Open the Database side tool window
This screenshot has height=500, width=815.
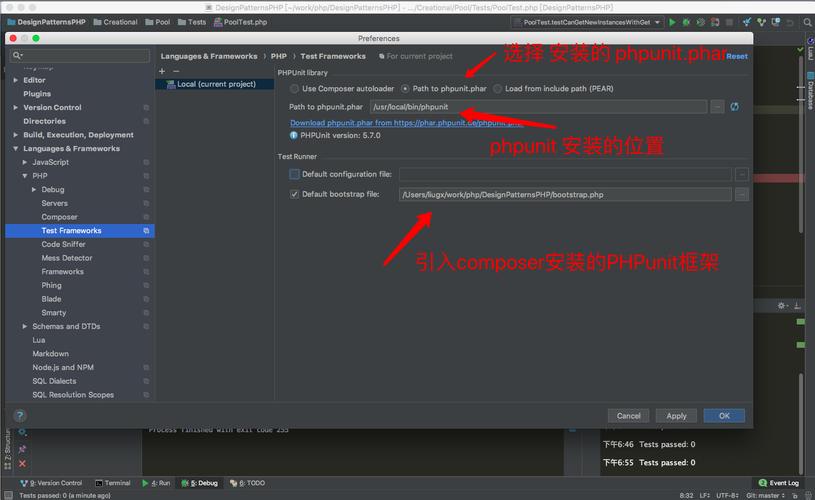(x=810, y=90)
